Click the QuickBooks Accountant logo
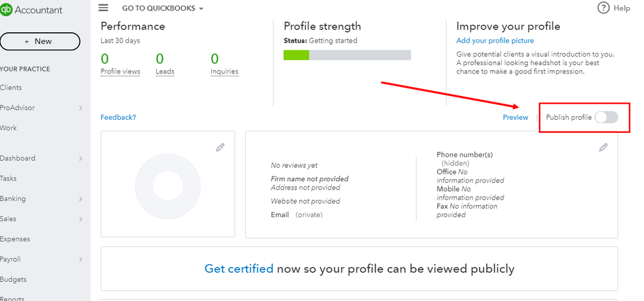Screen dimensions: 644x301 pyautogui.click(x=31, y=10)
